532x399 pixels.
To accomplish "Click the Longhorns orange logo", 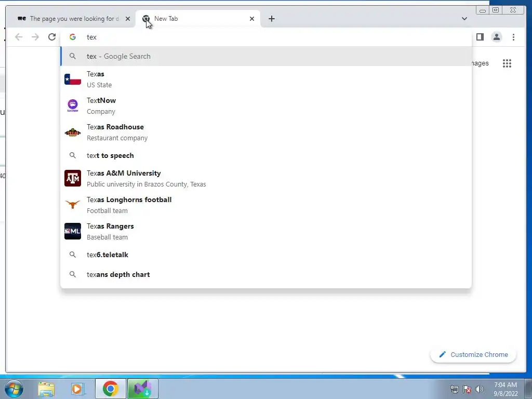I will click(73, 205).
